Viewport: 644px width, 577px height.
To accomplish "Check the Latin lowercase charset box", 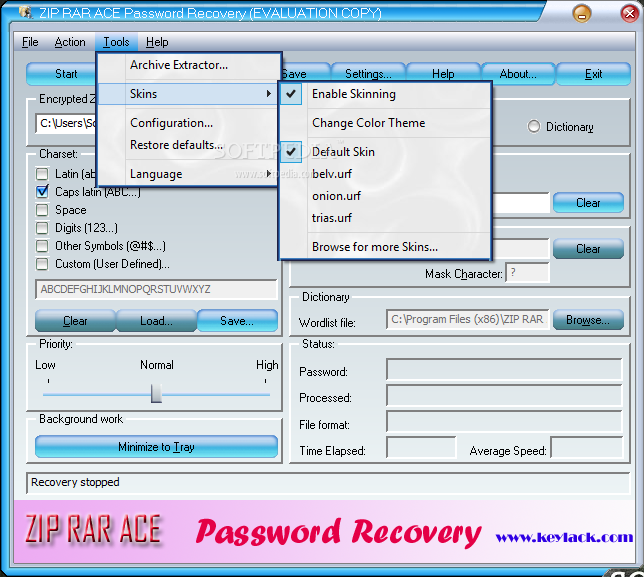I will (x=42, y=174).
